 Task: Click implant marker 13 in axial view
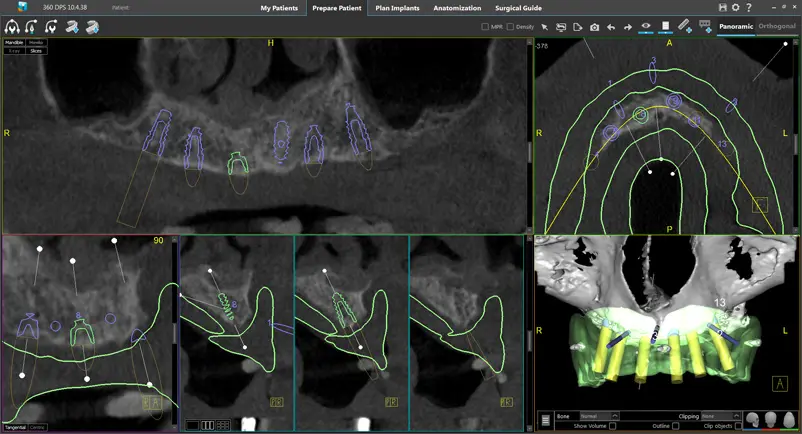722,144
